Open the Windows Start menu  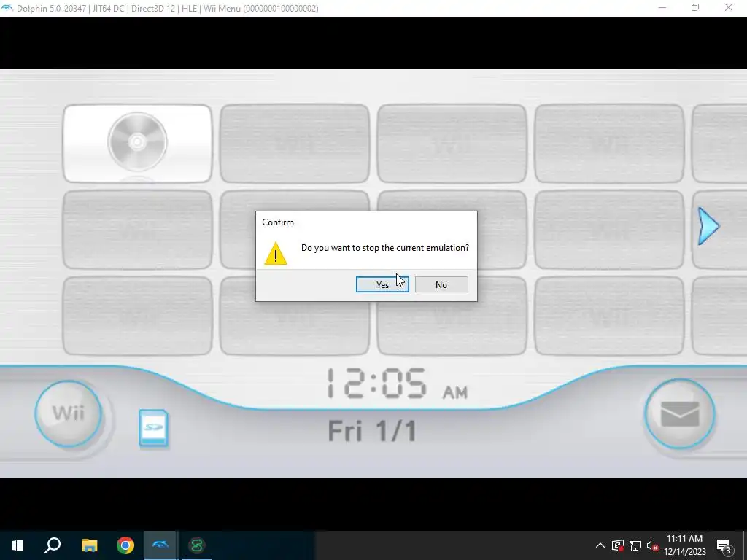coord(18,545)
